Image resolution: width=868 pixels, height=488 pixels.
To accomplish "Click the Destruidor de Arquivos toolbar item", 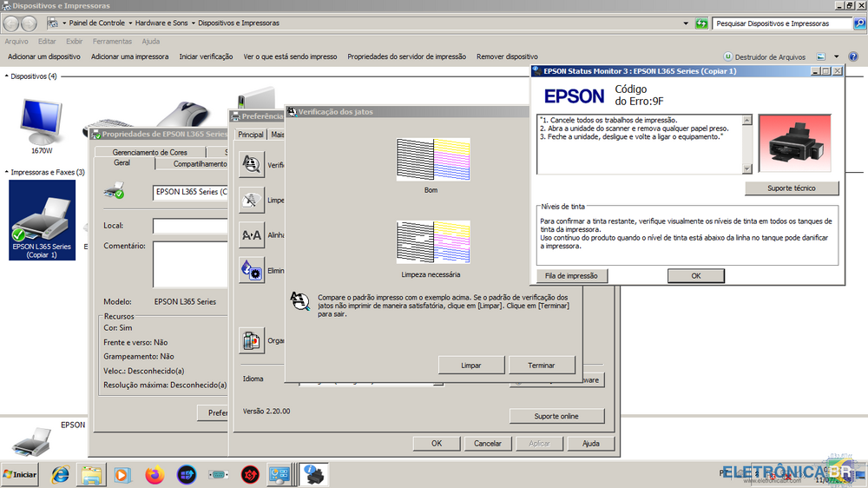I will pyautogui.click(x=764, y=57).
